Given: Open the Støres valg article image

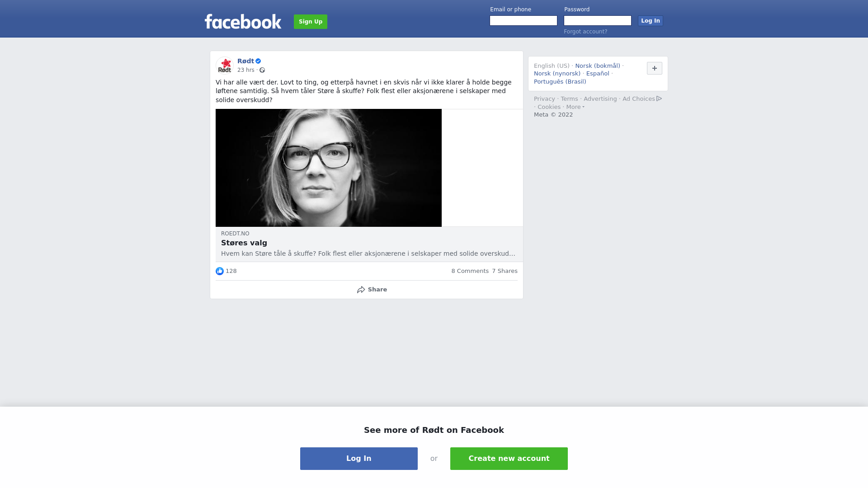Looking at the screenshot, I should tap(329, 168).
